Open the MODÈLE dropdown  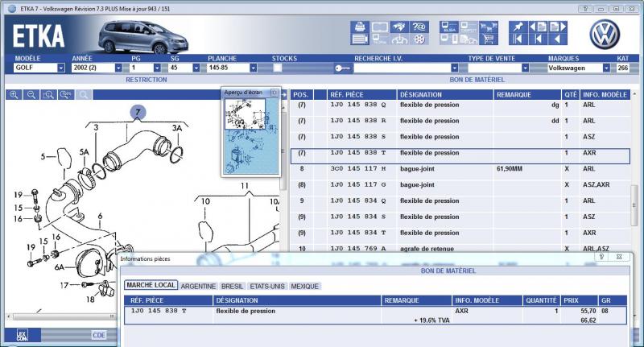[x=61, y=68]
